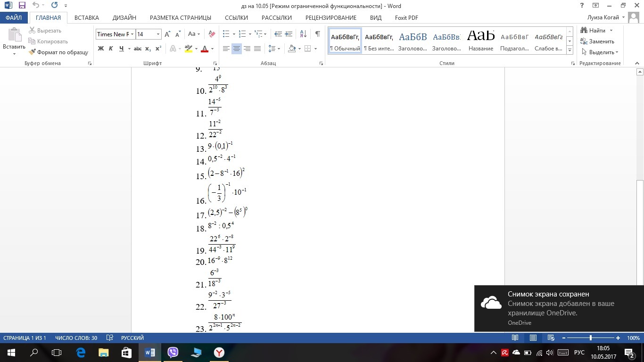Image resolution: width=644 pixels, height=362 pixels.
Task: Switch to Read Mode view in status bar
Action: click(515, 338)
